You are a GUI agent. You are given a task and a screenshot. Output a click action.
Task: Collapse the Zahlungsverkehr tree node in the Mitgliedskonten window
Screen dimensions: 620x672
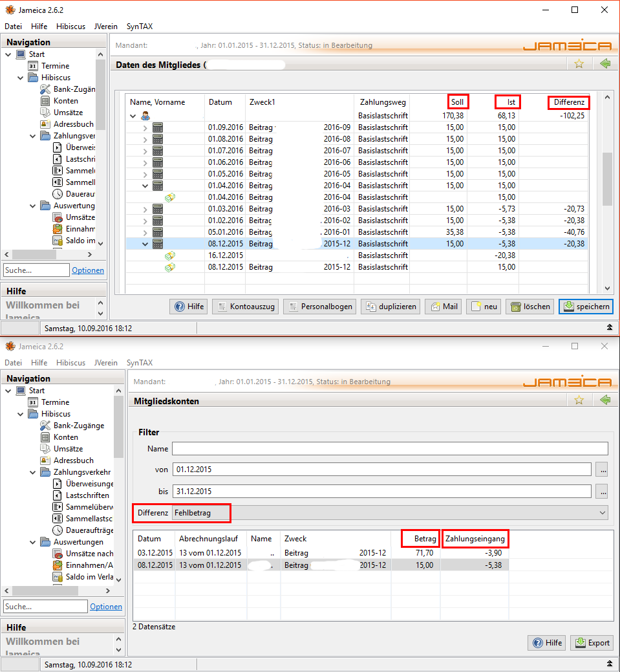tap(32, 472)
